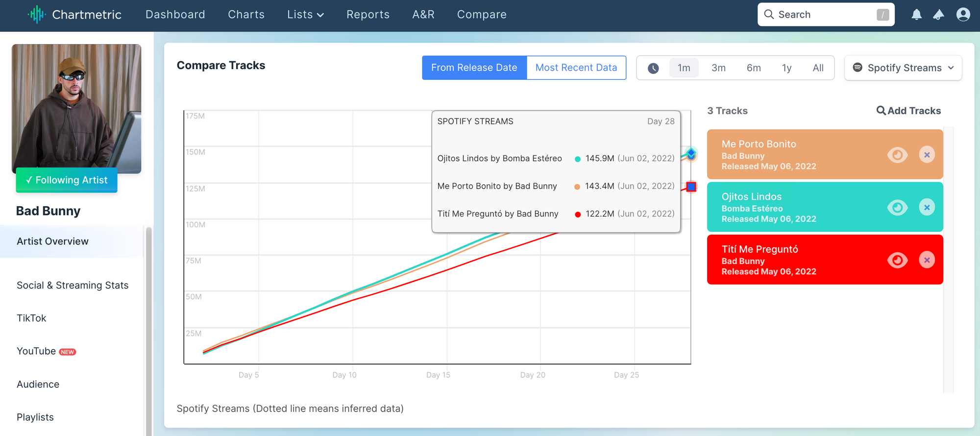Image resolution: width=980 pixels, height=436 pixels.
Task: Select the 1y time range
Action: click(x=787, y=68)
